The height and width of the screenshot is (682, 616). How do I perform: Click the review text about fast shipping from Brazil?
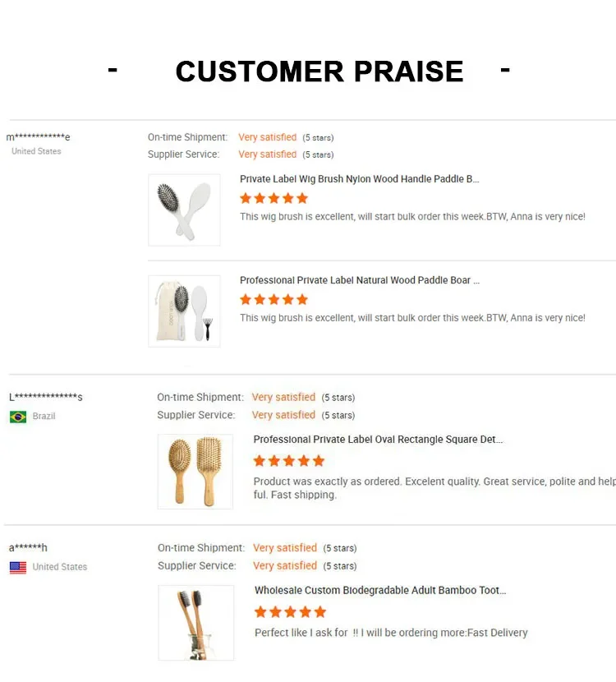click(x=434, y=488)
